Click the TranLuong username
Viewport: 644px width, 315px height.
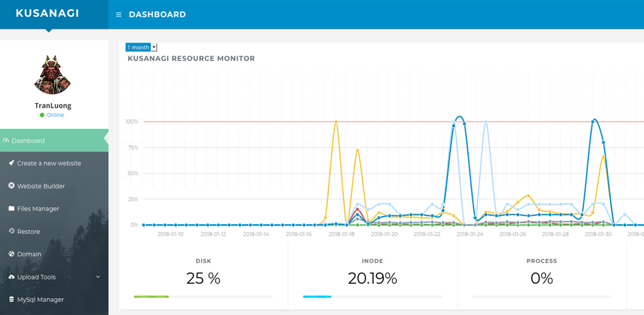[53, 106]
